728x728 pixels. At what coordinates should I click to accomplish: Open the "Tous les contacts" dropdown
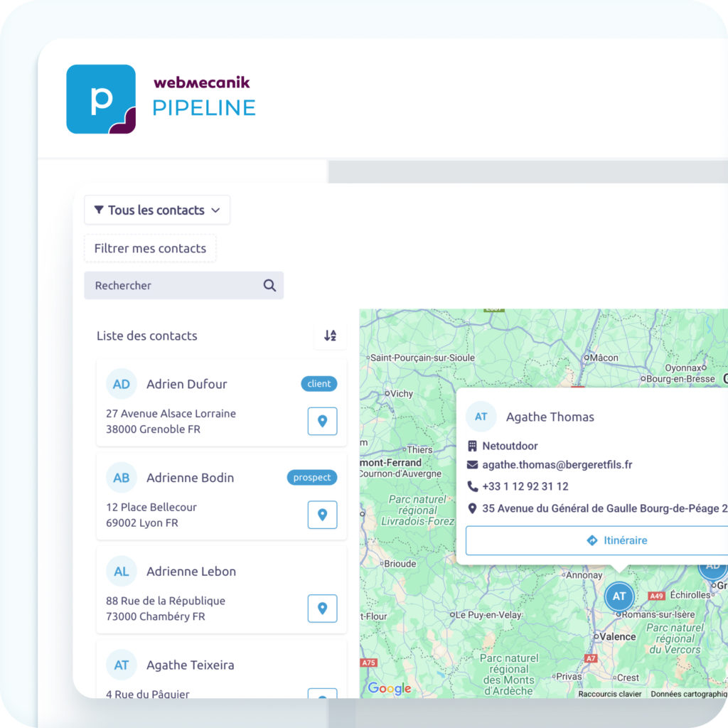tap(156, 210)
